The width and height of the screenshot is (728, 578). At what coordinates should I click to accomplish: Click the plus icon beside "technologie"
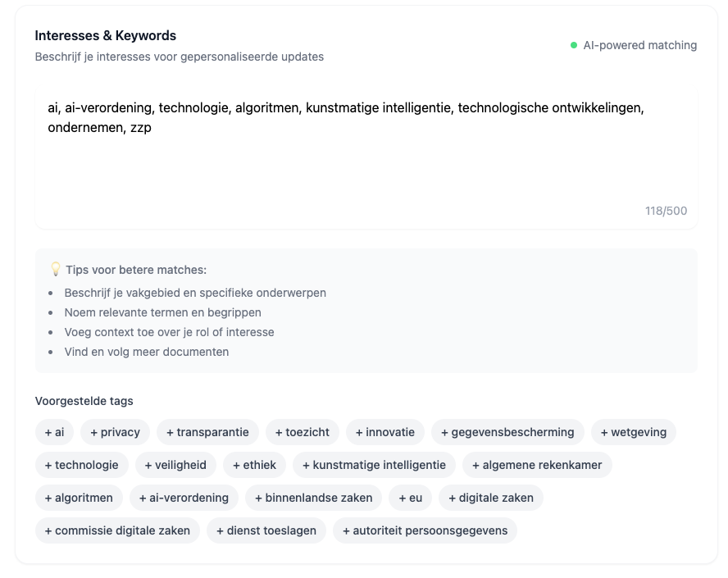click(49, 465)
